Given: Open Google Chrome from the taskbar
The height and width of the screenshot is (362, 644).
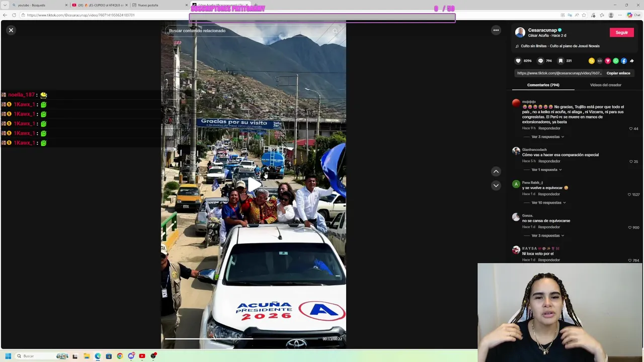Looking at the screenshot, I should coord(120,356).
